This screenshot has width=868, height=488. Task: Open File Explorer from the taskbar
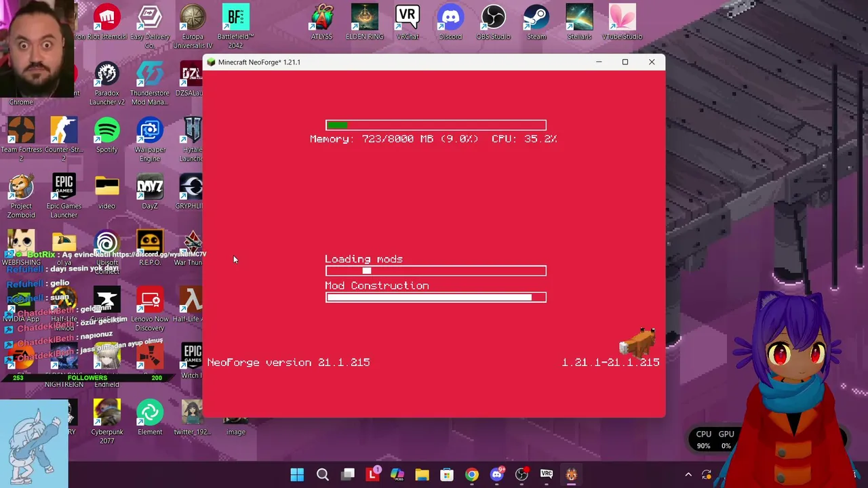(x=422, y=474)
